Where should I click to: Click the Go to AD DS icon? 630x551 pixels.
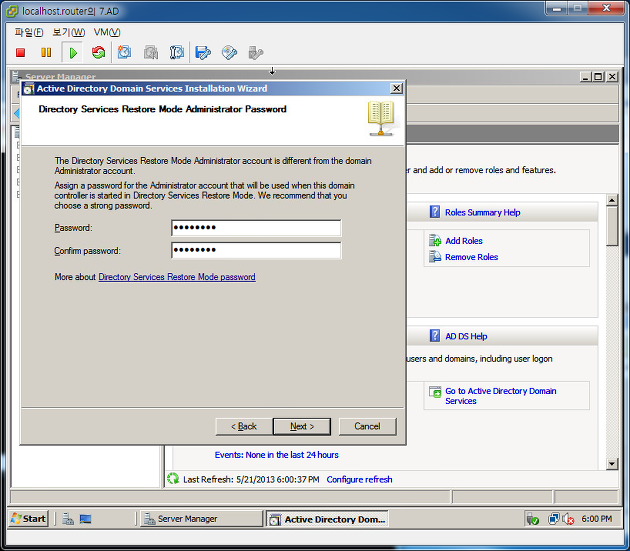point(435,392)
